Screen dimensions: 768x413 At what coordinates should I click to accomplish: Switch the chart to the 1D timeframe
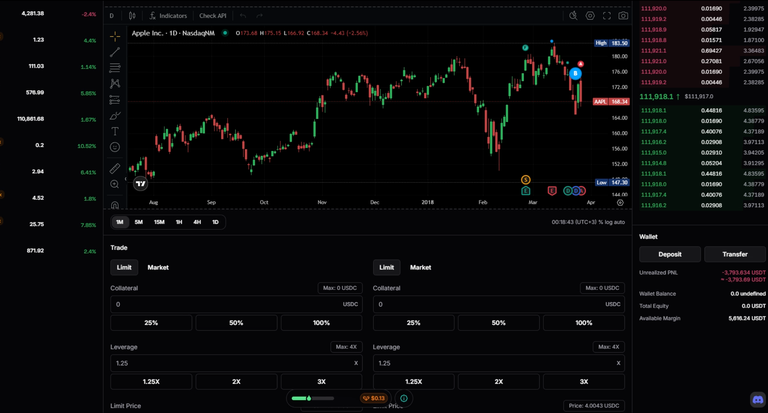coord(215,222)
